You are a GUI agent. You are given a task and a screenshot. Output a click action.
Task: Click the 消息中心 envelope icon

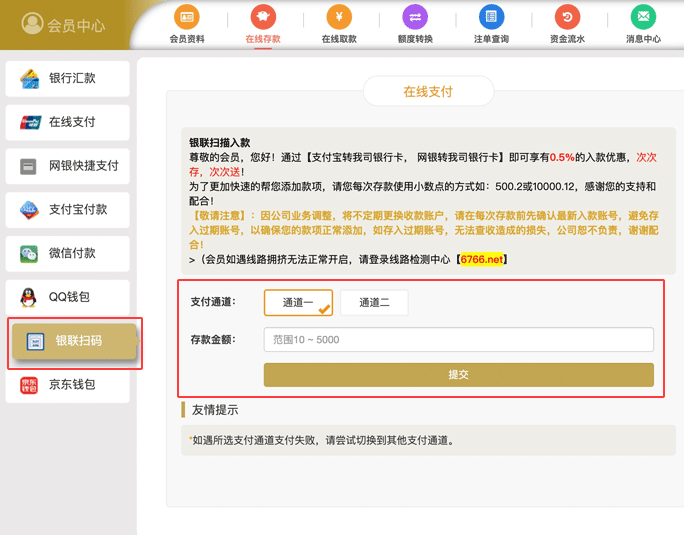tap(643, 17)
